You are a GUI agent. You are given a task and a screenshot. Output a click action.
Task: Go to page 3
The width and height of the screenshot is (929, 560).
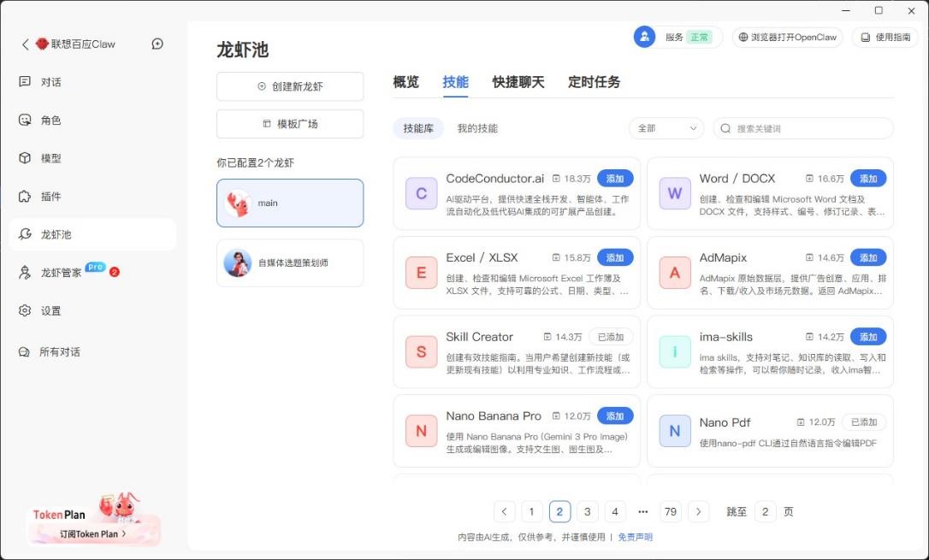coord(587,511)
